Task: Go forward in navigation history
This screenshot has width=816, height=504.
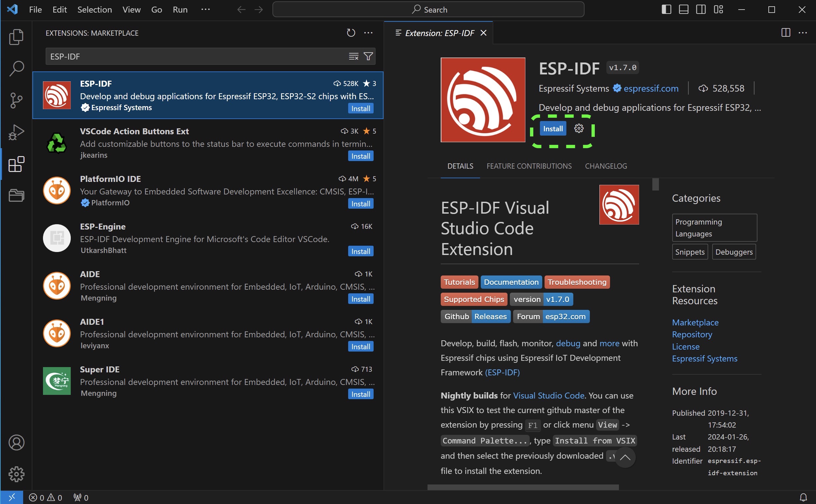Action: click(x=259, y=10)
